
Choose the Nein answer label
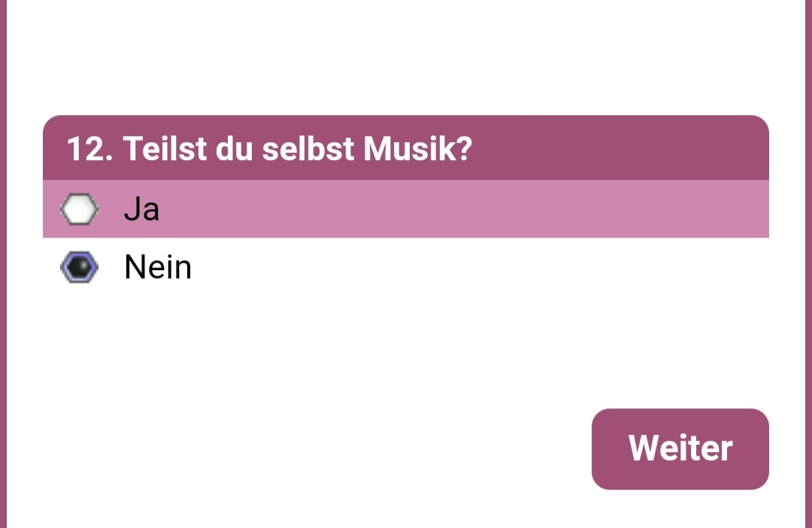coord(158,267)
